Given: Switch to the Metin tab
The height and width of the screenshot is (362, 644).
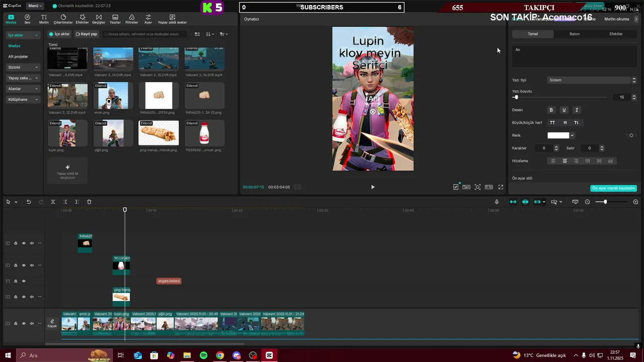Looking at the screenshot, I should tap(44, 19).
